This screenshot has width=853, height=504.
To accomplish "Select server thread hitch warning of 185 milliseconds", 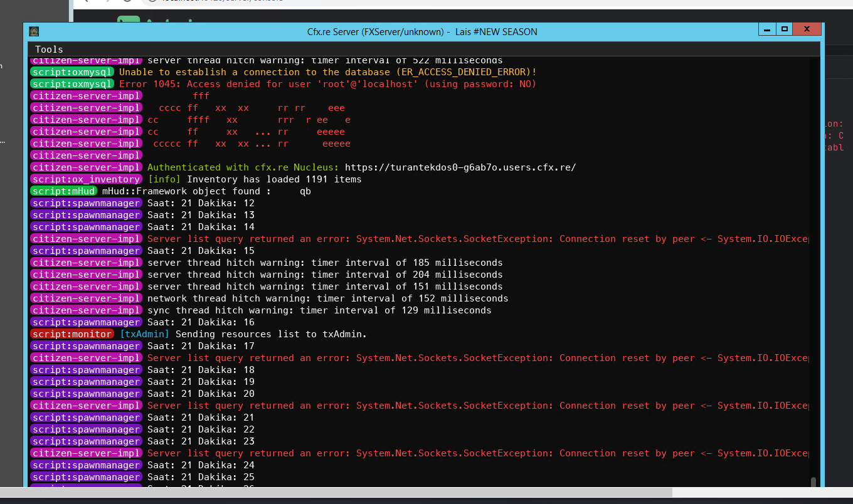I will [325, 263].
